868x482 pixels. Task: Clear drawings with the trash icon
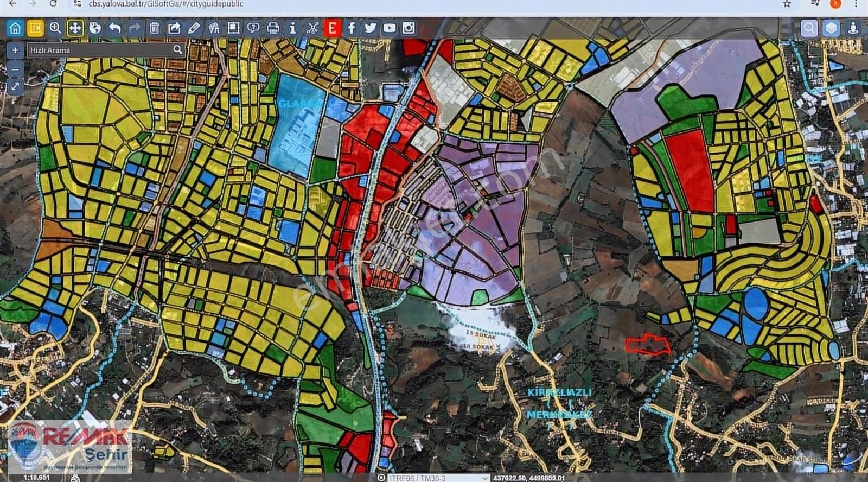pos(154,28)
